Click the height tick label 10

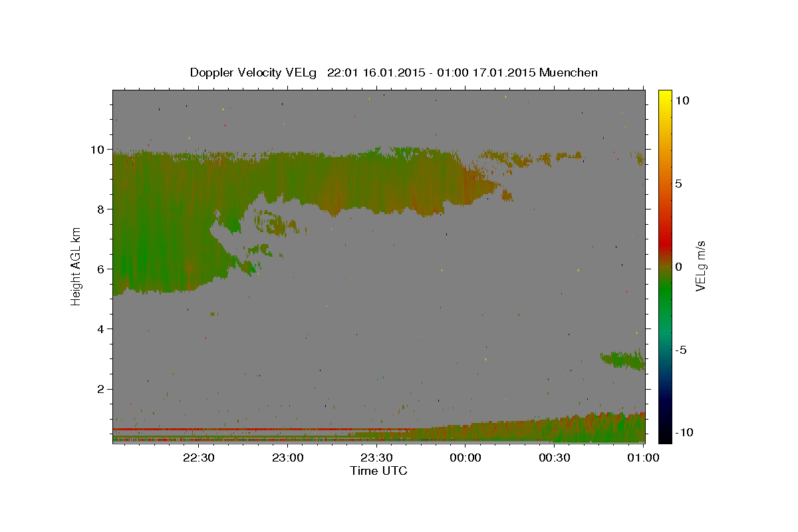coord(98,150)
